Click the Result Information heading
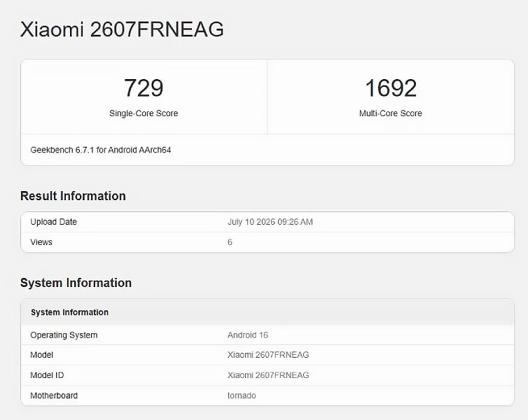Viewport: 528px width, 420px height. [x=73, y=196]
